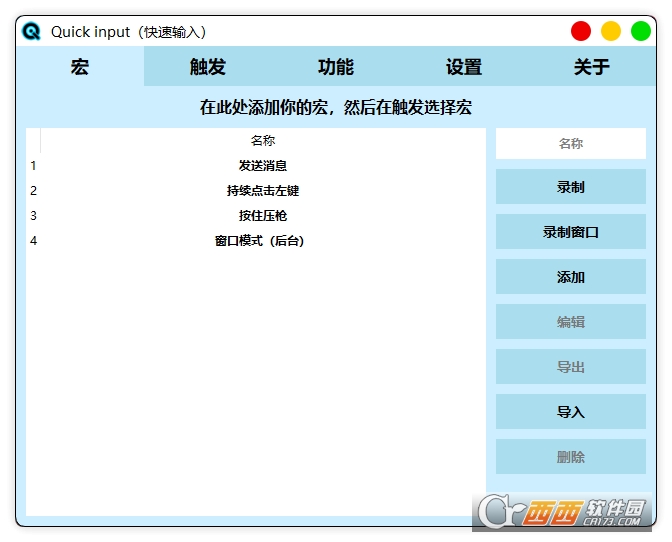Close the window with the red circle
Viewport: 672px width, 542px height.
[x=581, y=31]
